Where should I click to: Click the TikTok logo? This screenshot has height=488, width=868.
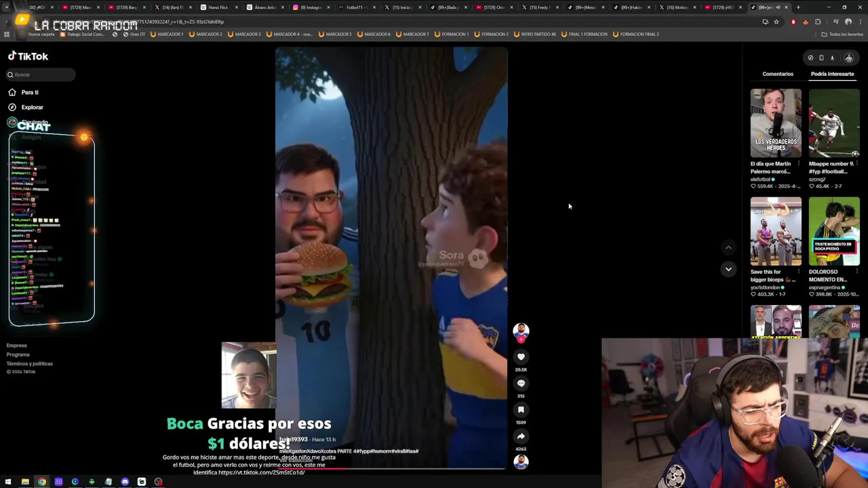tap(28, 56)
